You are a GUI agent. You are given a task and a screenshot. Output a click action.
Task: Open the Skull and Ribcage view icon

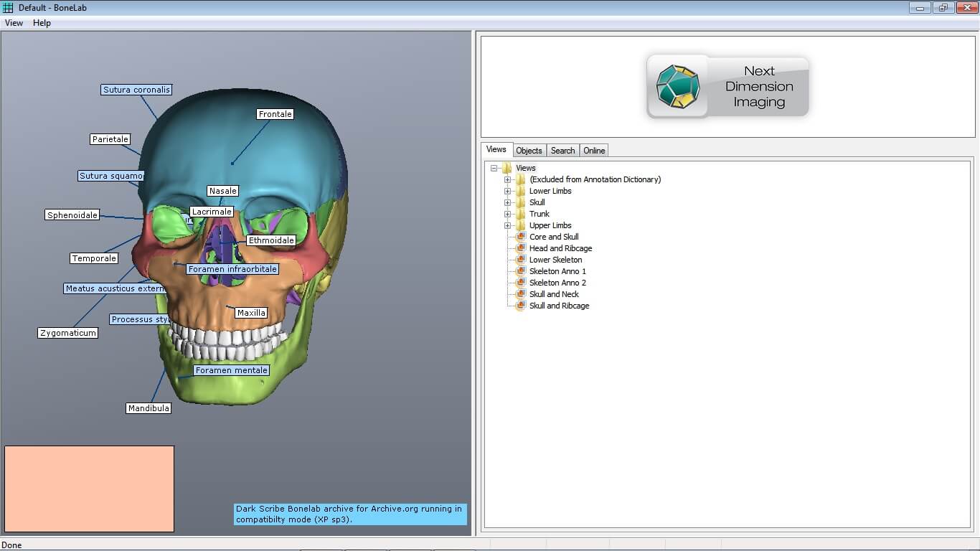pyautogui.click(x=520, y=306)
